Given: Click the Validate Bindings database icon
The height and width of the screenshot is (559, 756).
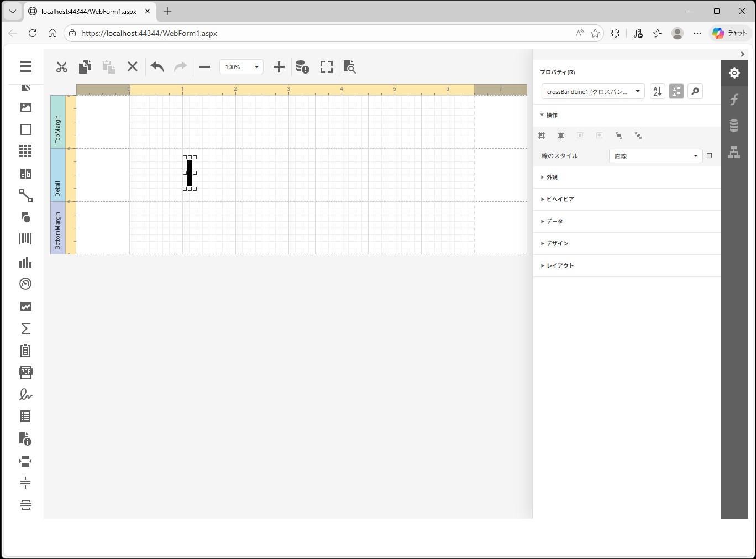Looking at the screenshot, I should click(x=302, y=67).
